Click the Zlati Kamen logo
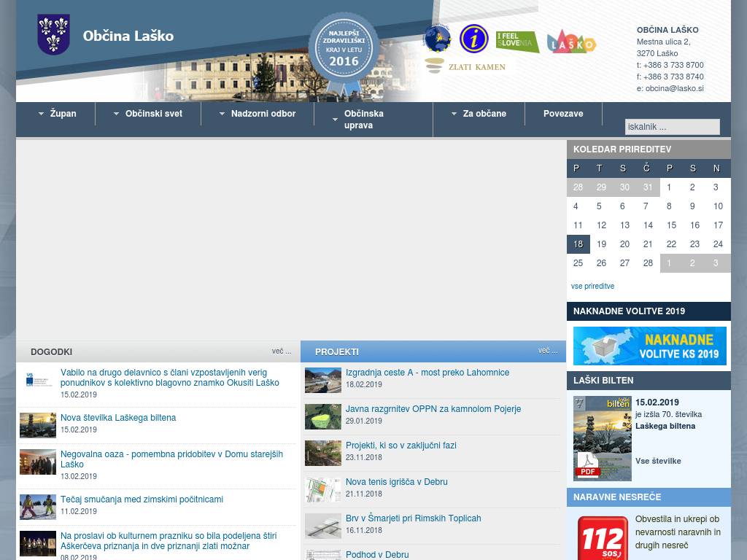 click(x=465, y=66)
